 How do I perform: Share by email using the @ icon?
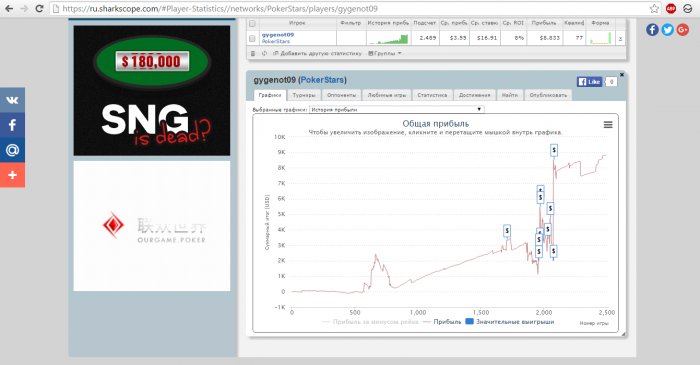coord(12,150)
